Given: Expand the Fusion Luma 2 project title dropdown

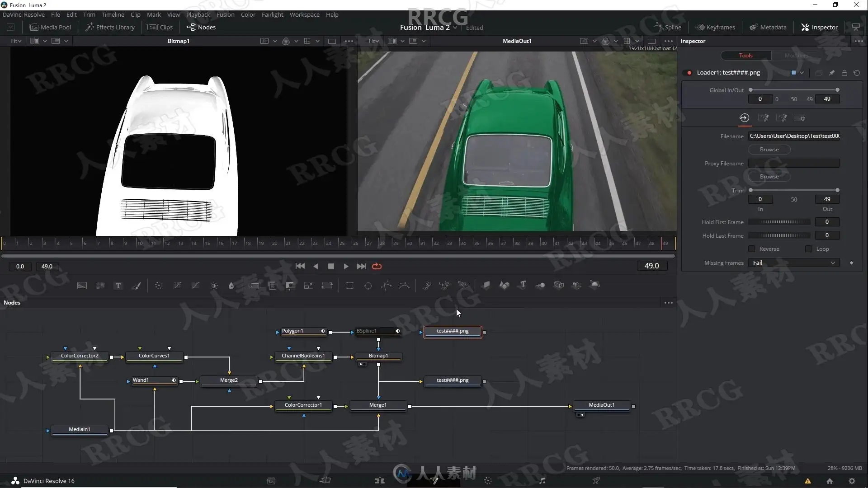Looking at the screenshot, I should [x=455, y=28].
